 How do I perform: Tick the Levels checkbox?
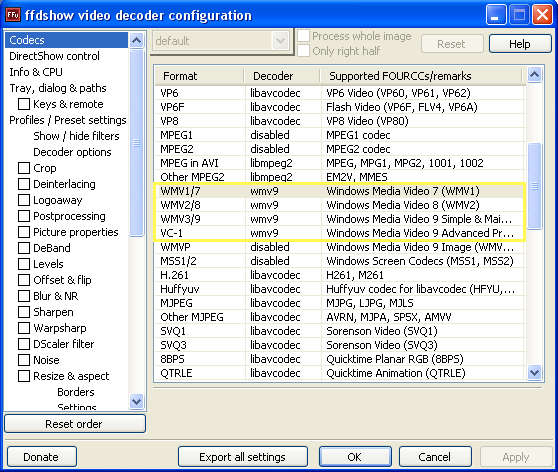point(24,264)
